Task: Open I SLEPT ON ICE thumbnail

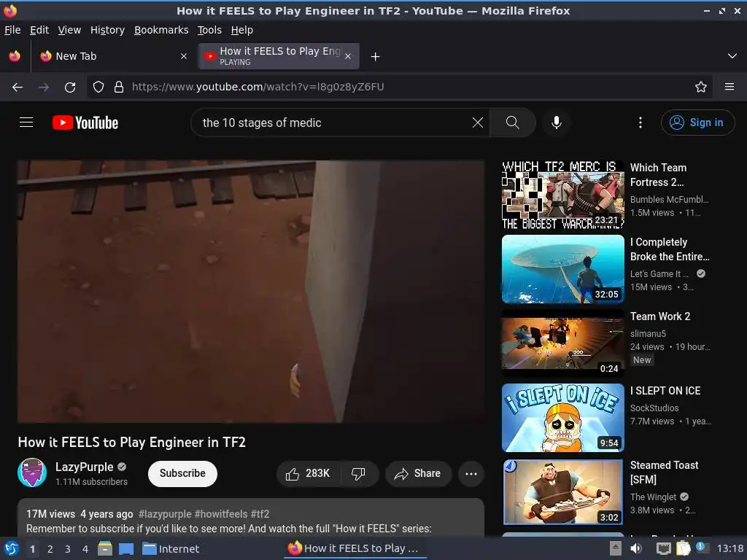Action: [563, 418]
